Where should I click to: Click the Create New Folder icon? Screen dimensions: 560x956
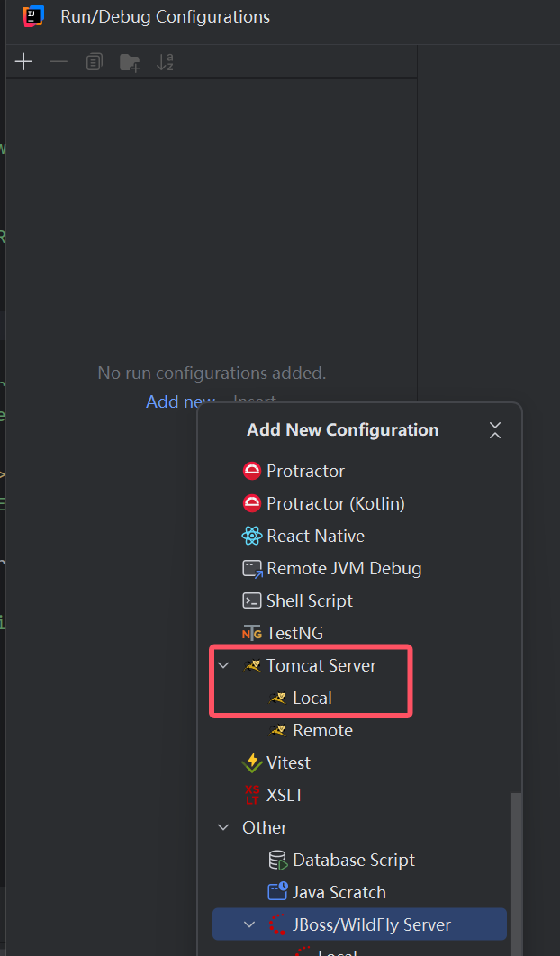131,62
